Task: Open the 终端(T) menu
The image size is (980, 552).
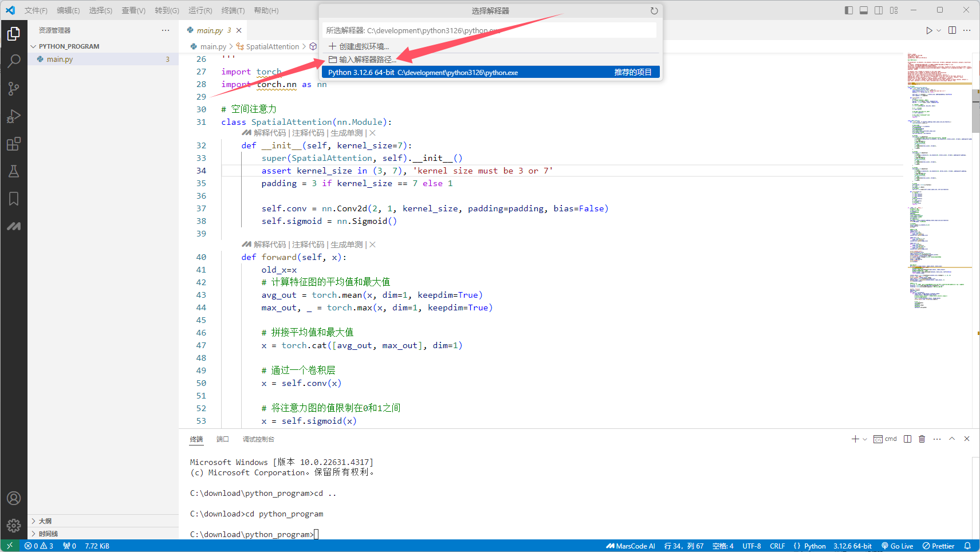Action: [x=233, y=10]
